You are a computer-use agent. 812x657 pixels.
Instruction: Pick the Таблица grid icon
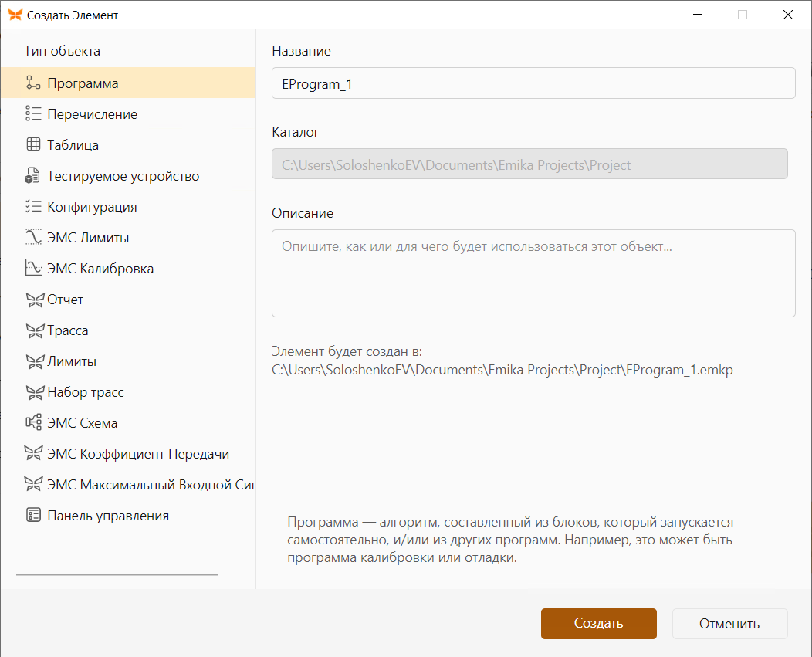click(33, 144)
